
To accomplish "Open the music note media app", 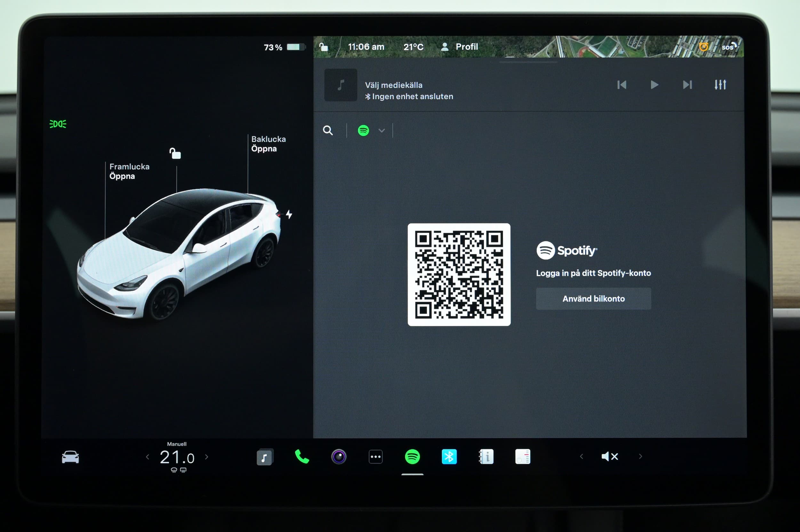I will [265, 457].
